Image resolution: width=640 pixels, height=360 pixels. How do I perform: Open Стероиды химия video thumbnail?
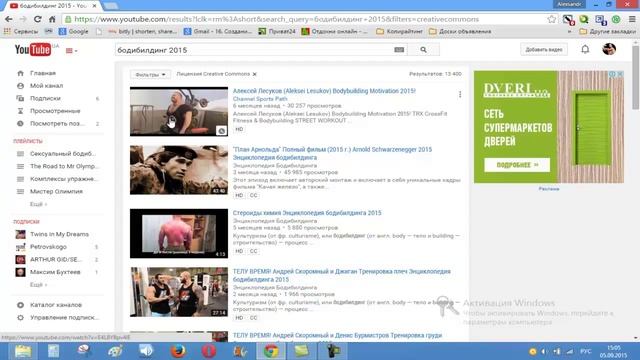(179, 233)
